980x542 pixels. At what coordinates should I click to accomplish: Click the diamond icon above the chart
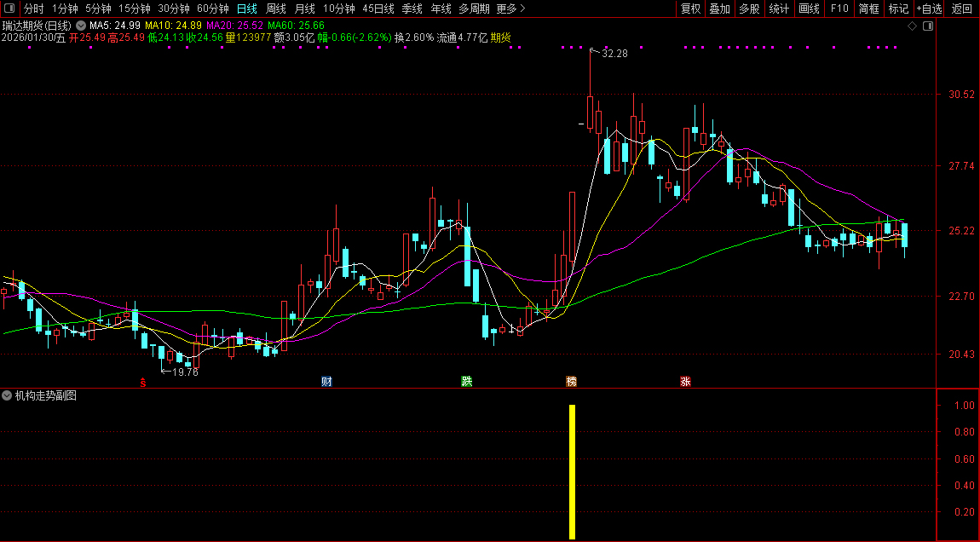click(x=912, y=26)
